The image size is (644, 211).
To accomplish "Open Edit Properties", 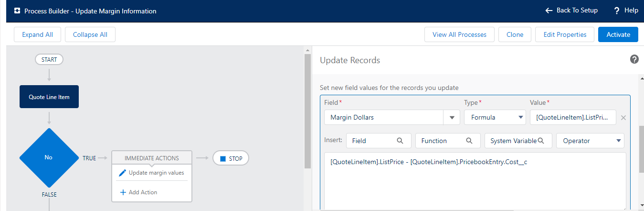I will click(x=565, y=34).
